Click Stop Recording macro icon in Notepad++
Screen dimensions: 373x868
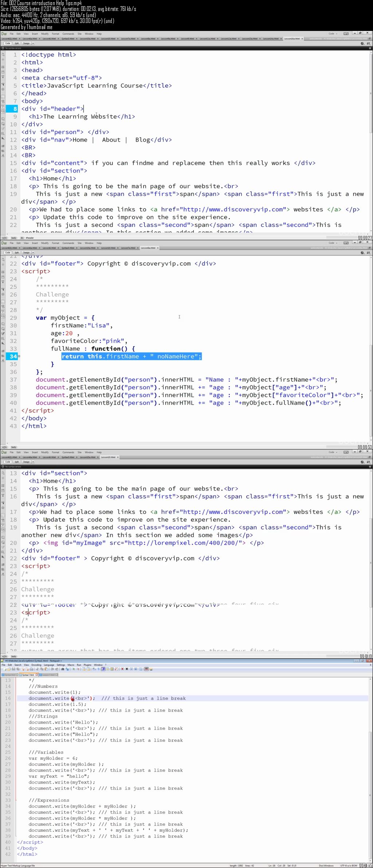point(127,669)
